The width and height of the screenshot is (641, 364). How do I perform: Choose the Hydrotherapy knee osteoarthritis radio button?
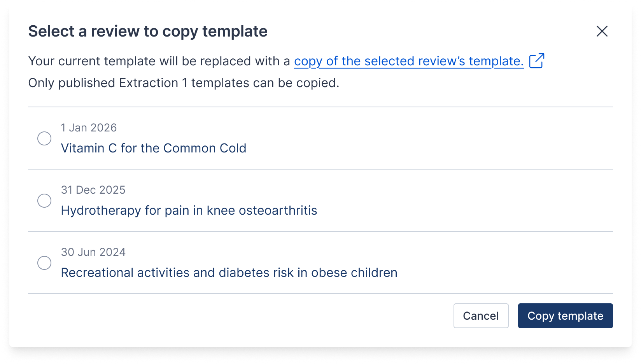click(44, 201)
